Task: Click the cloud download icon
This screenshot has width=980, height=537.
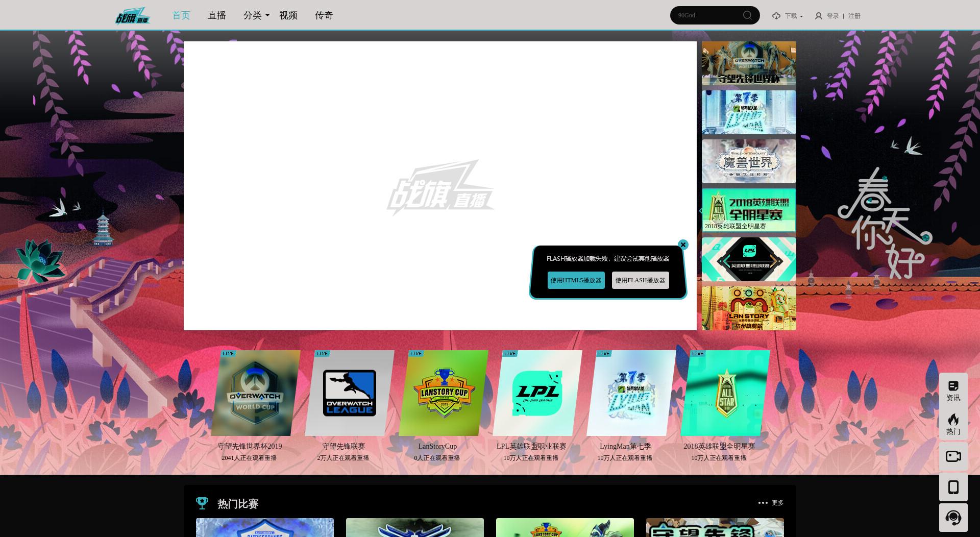Action: 776,16
